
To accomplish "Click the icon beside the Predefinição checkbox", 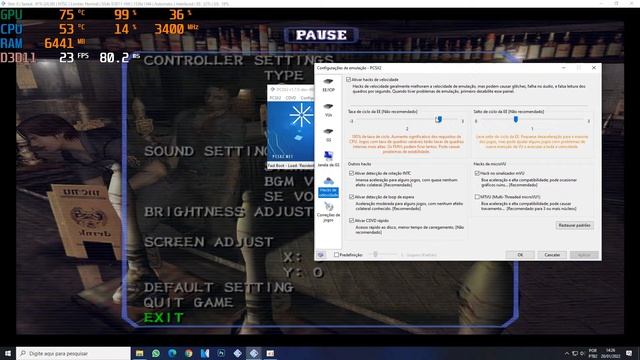I will (x=321, y=255).
